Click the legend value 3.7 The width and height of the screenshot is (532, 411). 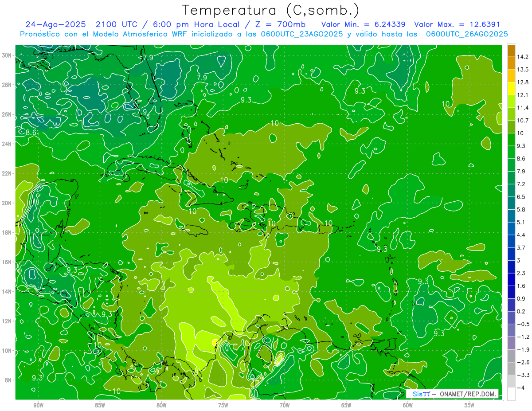pos(521,247)
